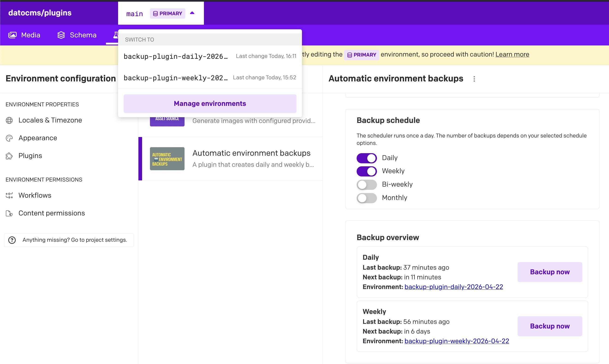The image size is (609, 364).
Task: Click the flask icon tab in navigation
Action: point(116,35)
